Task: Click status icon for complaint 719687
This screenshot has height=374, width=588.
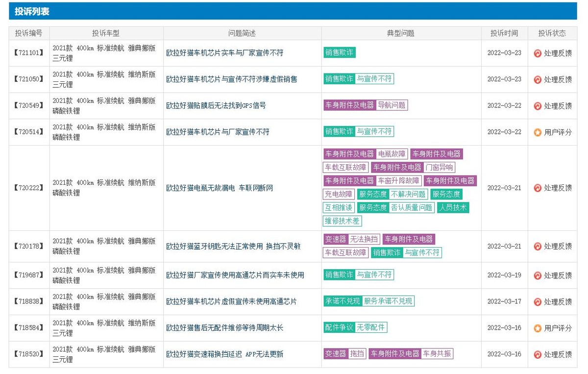Action: coord(538,275)
